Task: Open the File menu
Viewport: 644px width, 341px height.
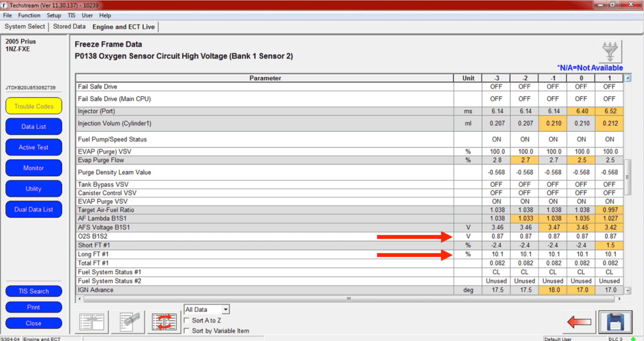Action: tap(7, 15)
